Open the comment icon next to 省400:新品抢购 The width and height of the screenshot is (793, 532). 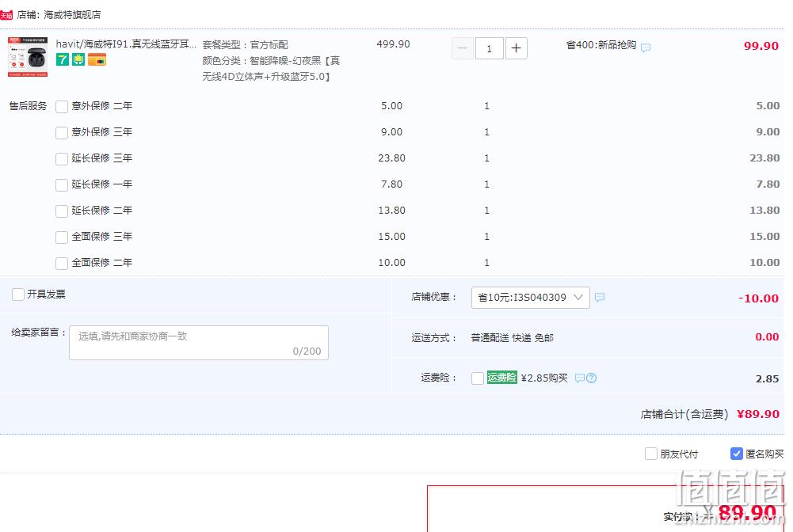(x=646, y=48)
